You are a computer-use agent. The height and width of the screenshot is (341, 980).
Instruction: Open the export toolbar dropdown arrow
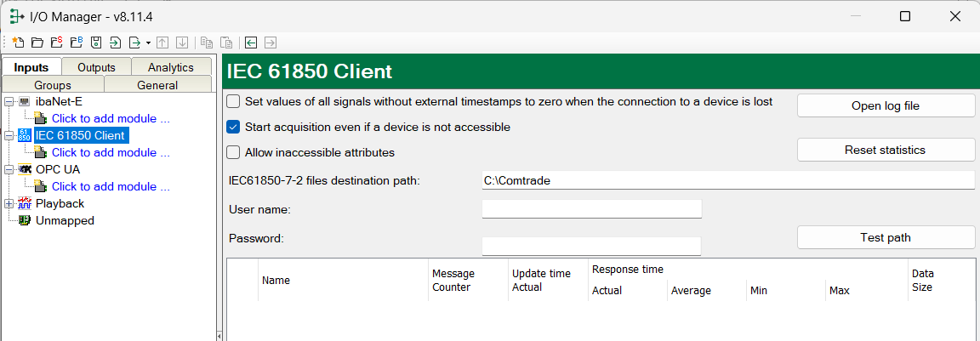[148, 43]
